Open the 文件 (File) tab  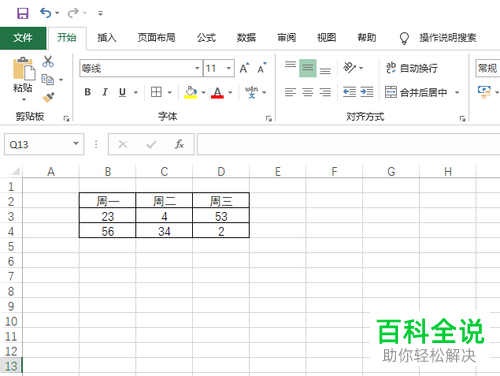click(x=23, y=38)
